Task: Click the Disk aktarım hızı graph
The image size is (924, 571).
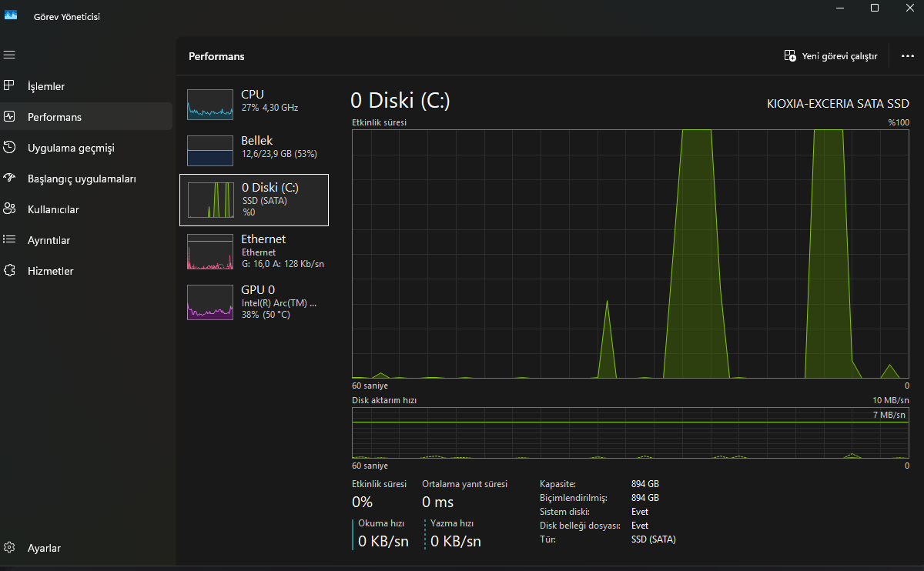Action: [x=630, y=433]
